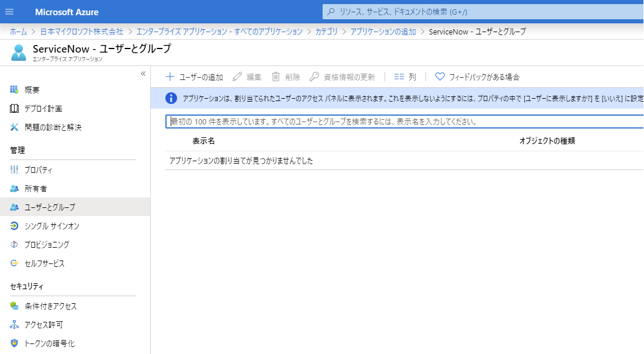
Task: Focus the user and group filter field
Action: click(404, 122)
